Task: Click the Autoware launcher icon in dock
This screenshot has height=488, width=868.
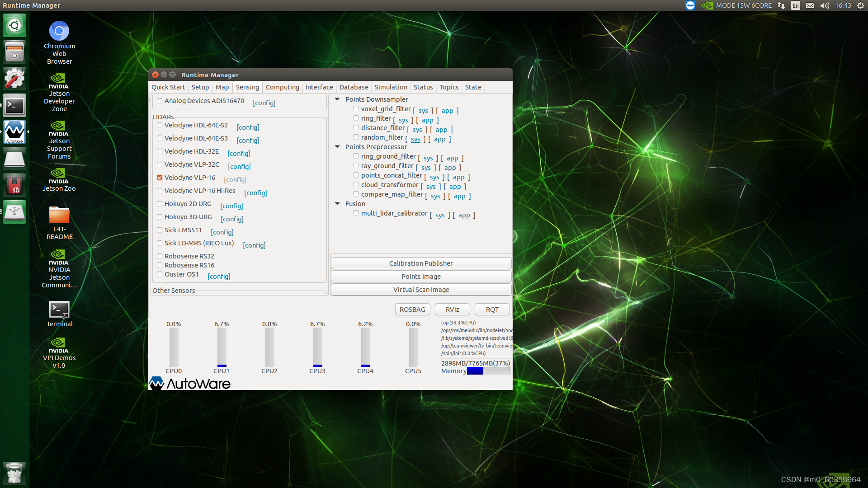Action: (14, 132)
